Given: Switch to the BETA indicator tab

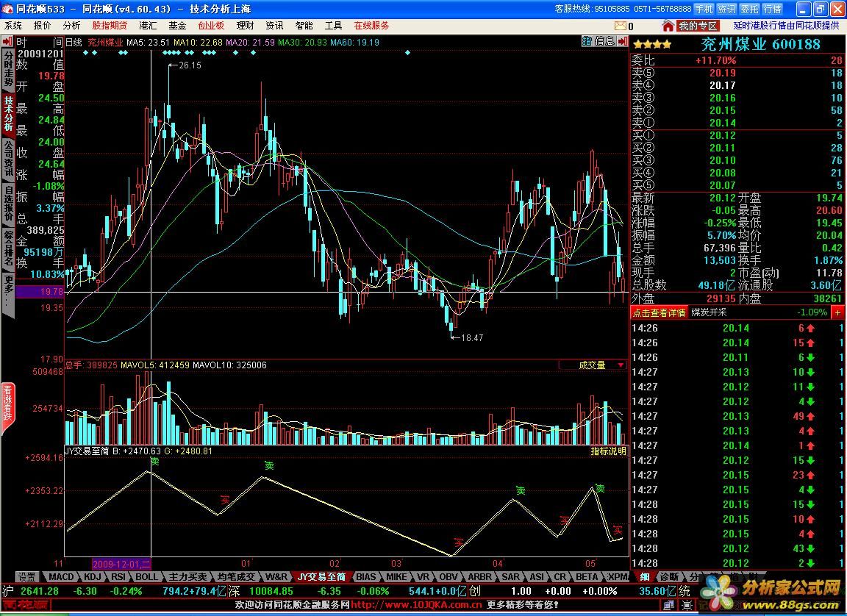Looking at the screenshot, I should (587, 576).
